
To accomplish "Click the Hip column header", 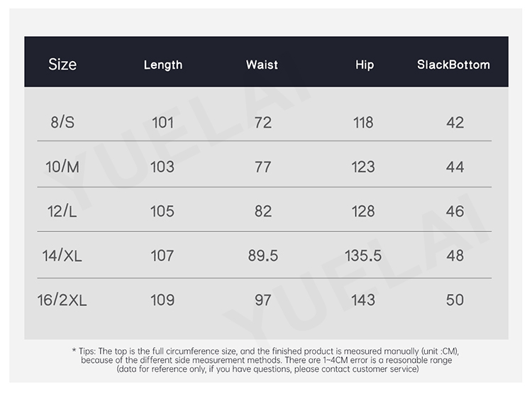I will (x=365, y=65).
